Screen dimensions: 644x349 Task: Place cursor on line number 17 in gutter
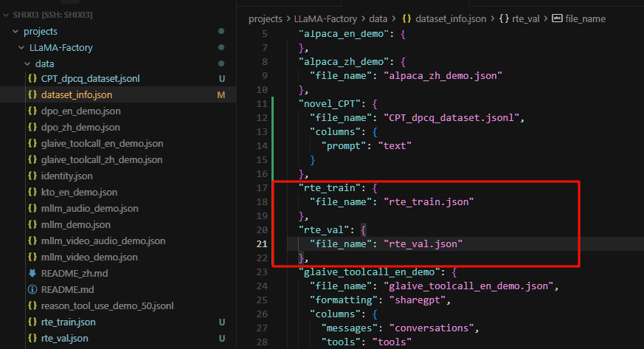pos(261,188)
